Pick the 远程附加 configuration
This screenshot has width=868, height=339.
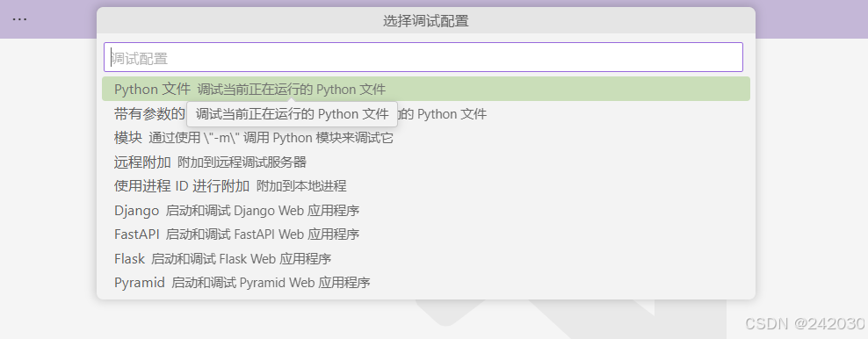pos(426,162)
